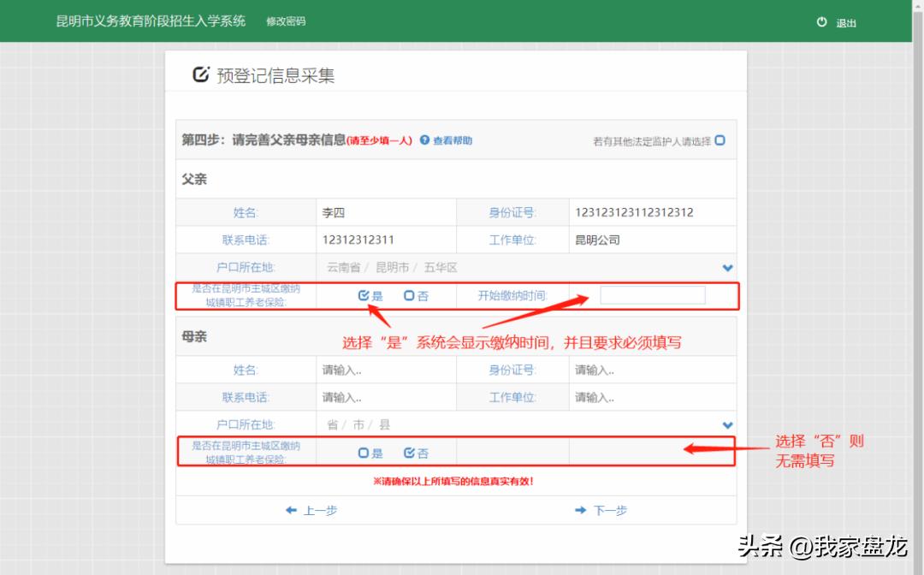Click the left arrow icon beside 上一步
Screen dimensions: 924x575
(x=292, y=510)
